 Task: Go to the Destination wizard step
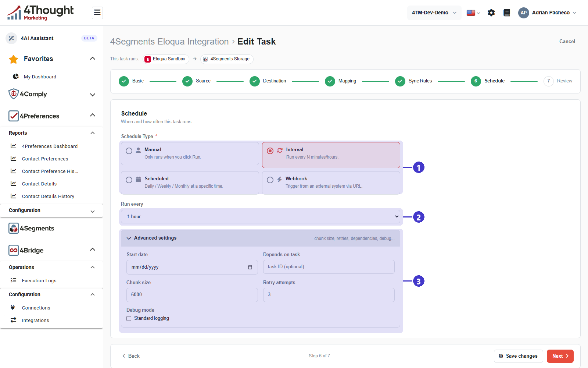[x=268, y=81]
